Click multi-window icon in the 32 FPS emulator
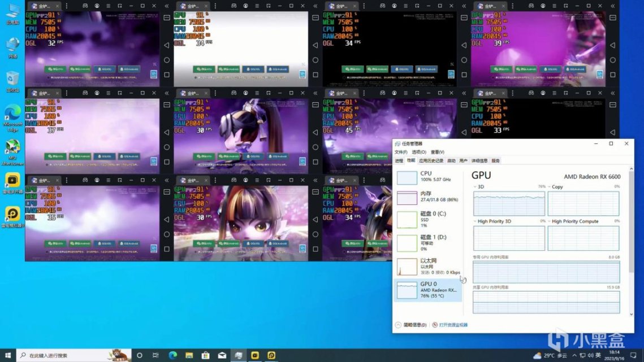 point(120,6)
